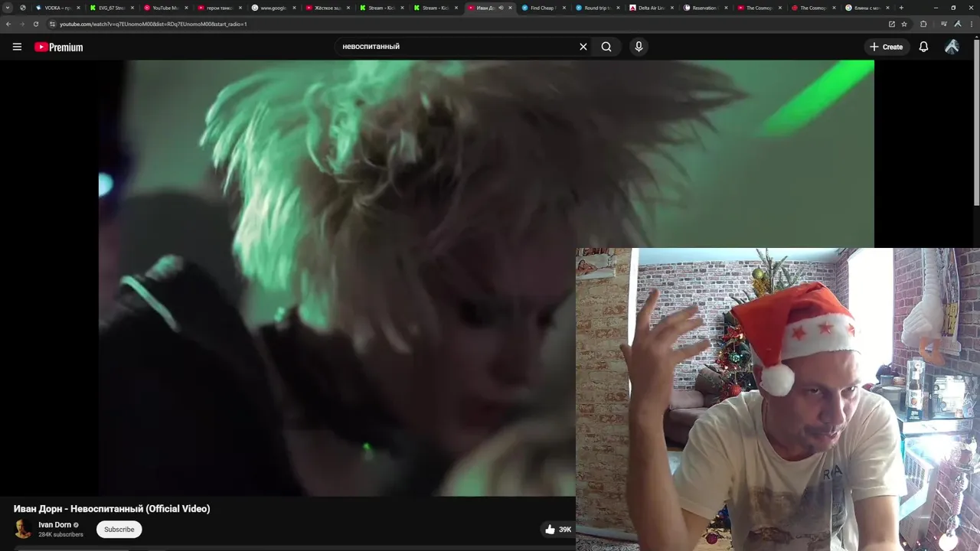980x551 pixels.
Task: Bookmark this page with the star
Action: 904,24
